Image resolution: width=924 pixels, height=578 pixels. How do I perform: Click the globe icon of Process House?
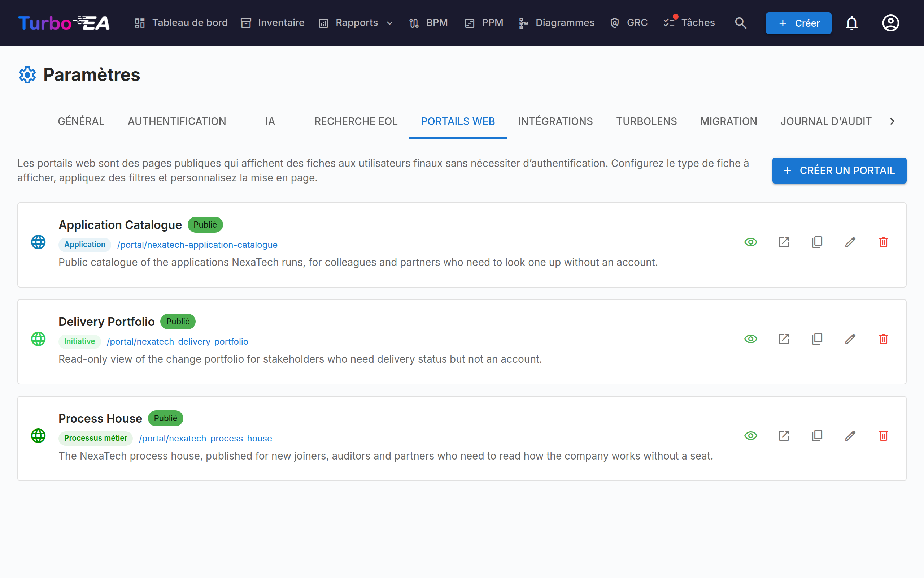click(38, 436)
